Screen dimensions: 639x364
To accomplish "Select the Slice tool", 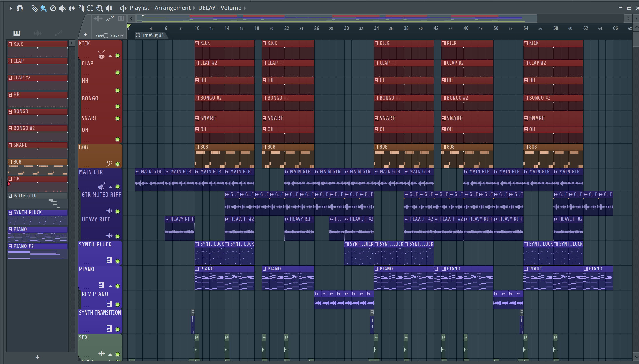I will (x=81, y=8).
